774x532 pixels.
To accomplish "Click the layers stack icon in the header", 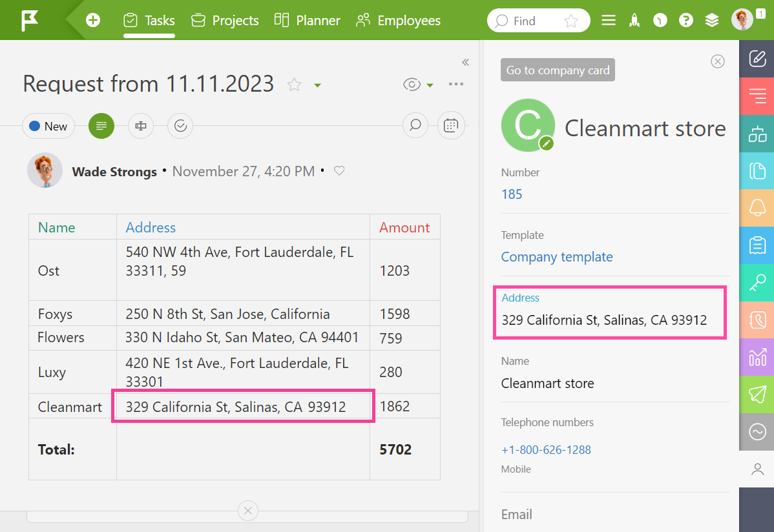I will coord(711,20).
